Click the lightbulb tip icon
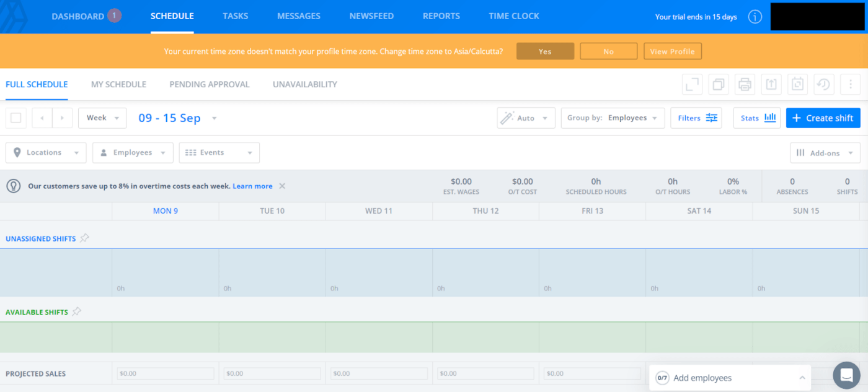The height and width of the screenshot is (392, 868). 14,186
